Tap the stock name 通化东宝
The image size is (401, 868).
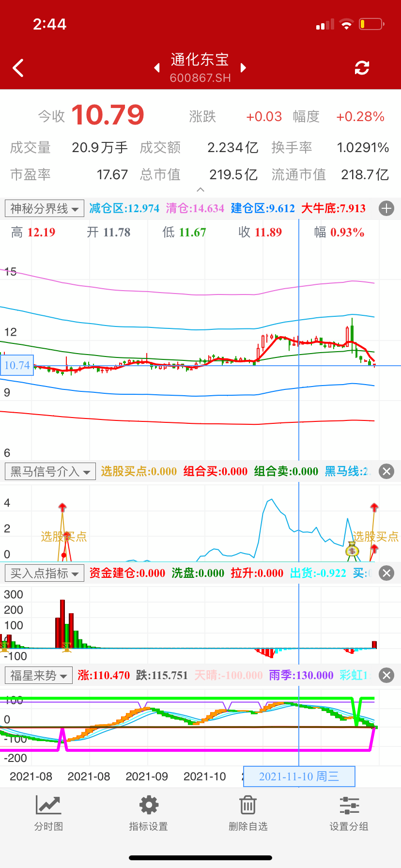click(x=200, y=60)
